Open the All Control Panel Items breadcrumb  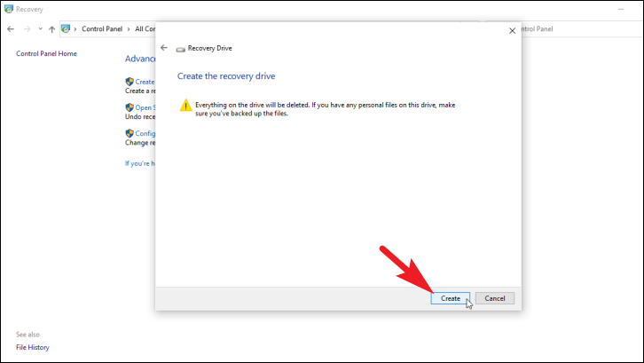[x=145, y=28]
